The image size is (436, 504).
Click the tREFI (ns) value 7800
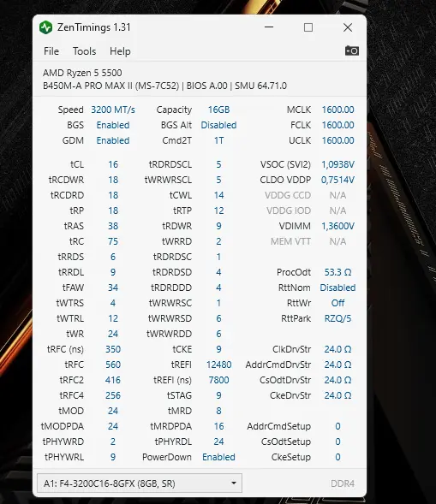tap(218, 380)
